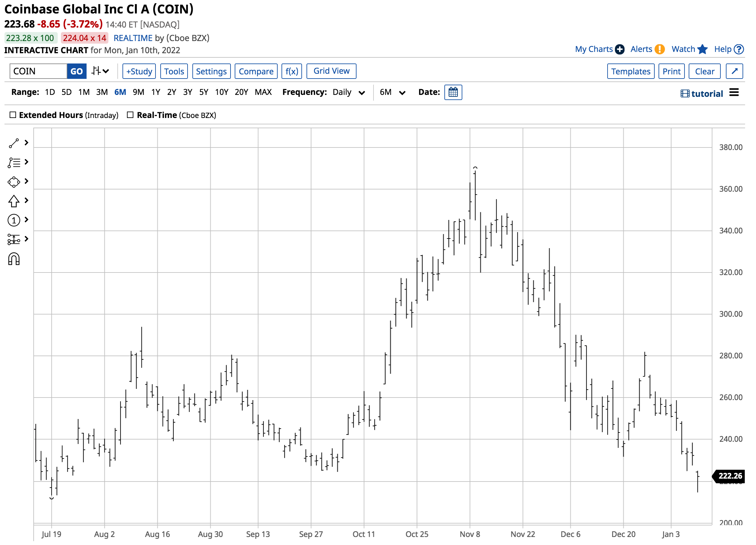756x545 pixels.
Task: Click the Help question mark icon
Action: [x=739, y=49]
